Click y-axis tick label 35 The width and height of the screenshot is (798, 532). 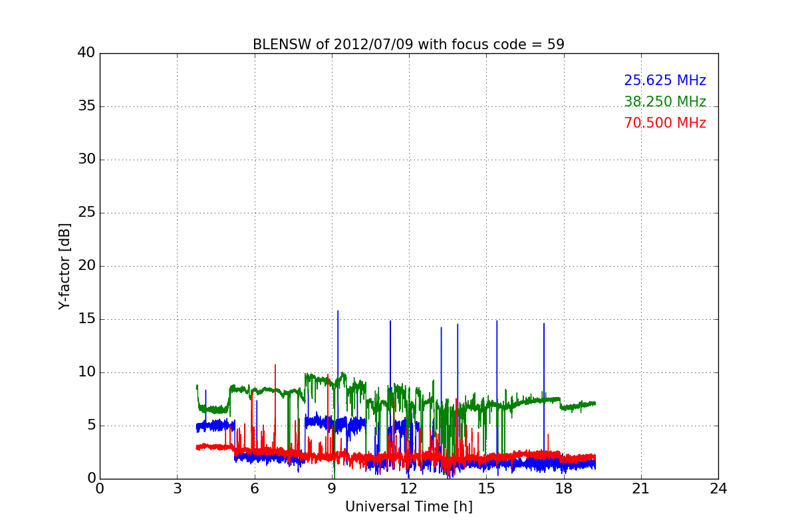86,106
